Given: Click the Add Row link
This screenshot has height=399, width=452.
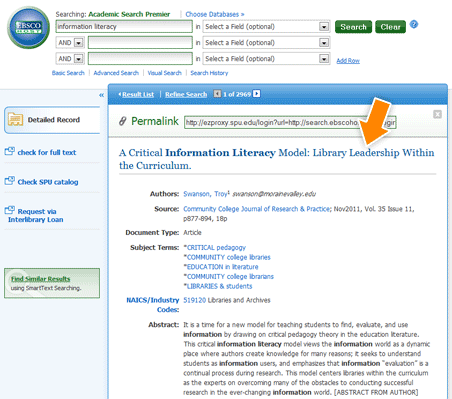Looking at the screenshot, I should [348, 61].
